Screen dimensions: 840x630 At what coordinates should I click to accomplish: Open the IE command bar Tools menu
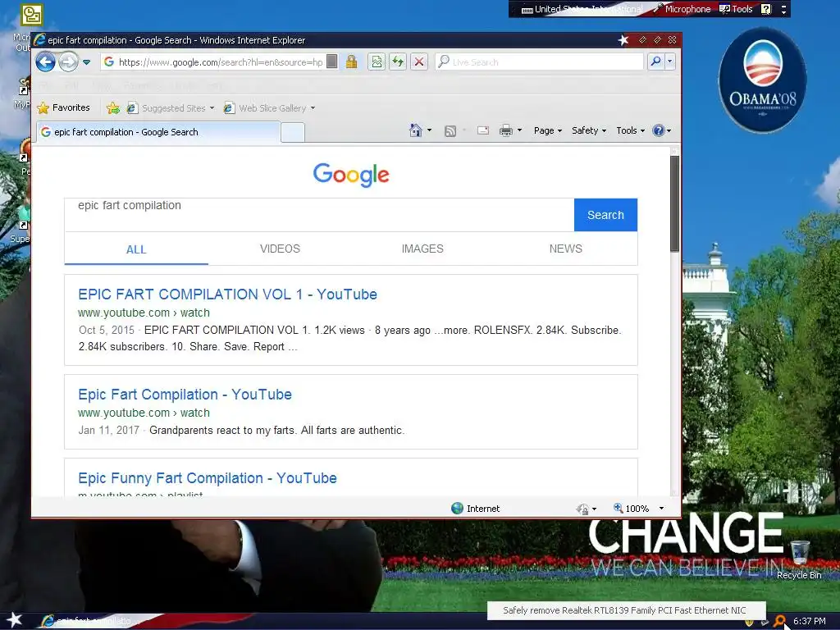point(630,130)
